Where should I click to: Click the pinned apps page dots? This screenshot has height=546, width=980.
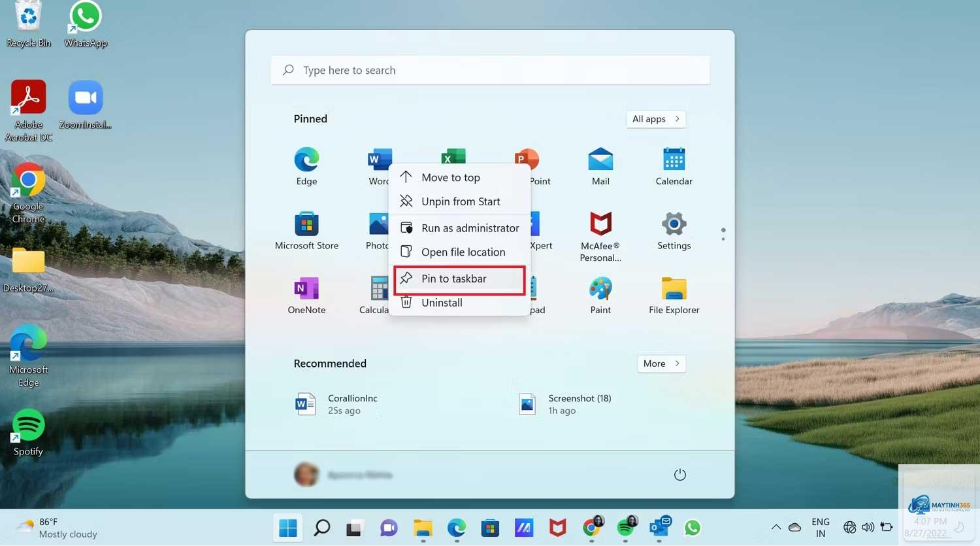pyautogui.click(x=723, y=234)
